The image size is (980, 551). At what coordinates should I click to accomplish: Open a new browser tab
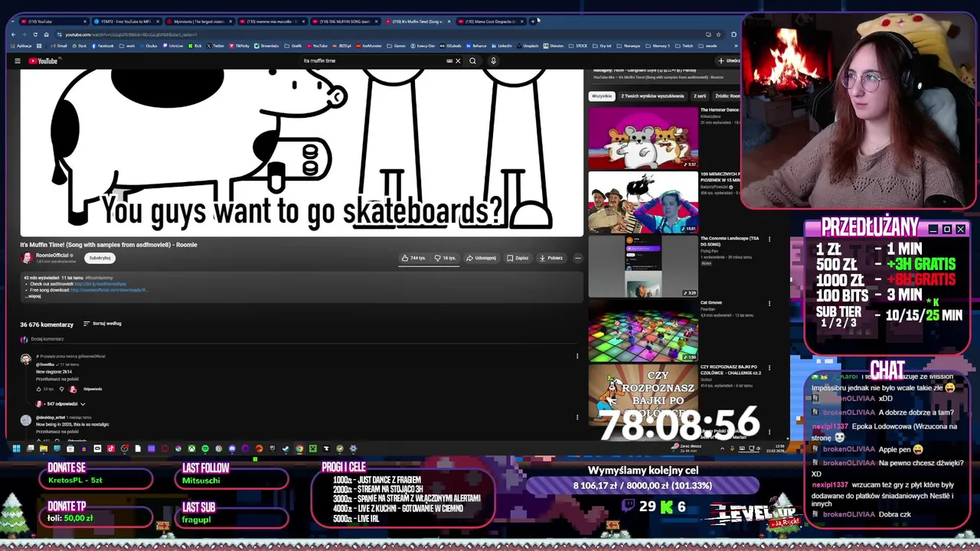tap(533, 21)
